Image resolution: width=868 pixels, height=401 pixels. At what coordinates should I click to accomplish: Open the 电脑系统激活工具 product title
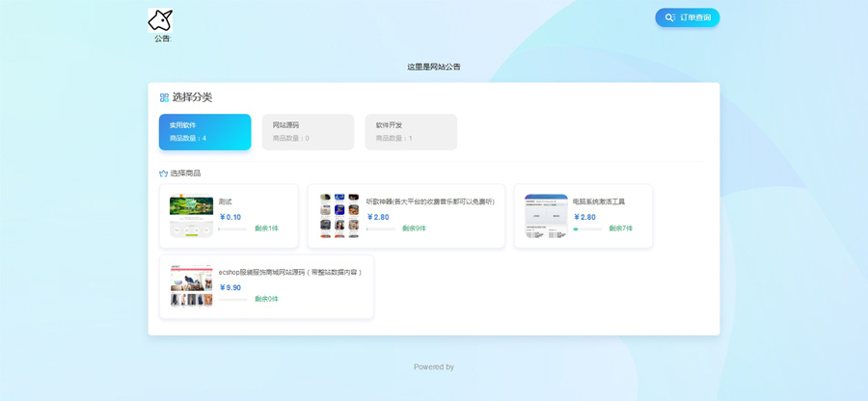click(x=599, y=201)
